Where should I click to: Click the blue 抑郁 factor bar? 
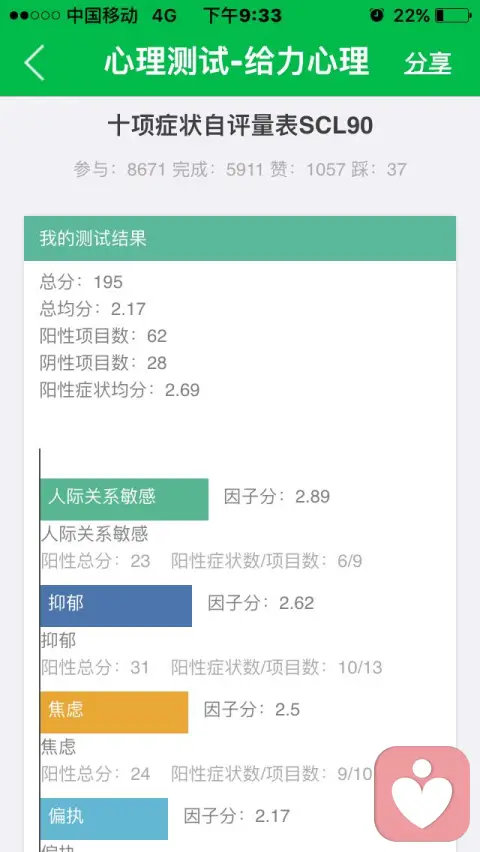pos(116,605)
